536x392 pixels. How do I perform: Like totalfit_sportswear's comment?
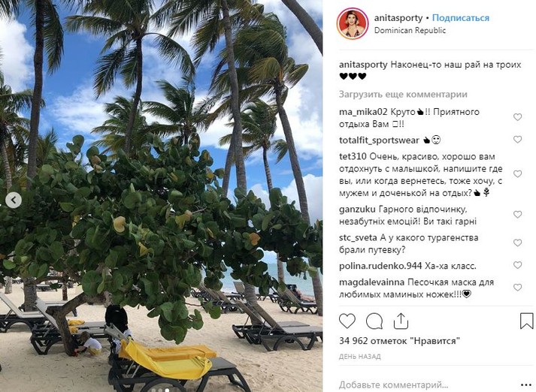517,140
